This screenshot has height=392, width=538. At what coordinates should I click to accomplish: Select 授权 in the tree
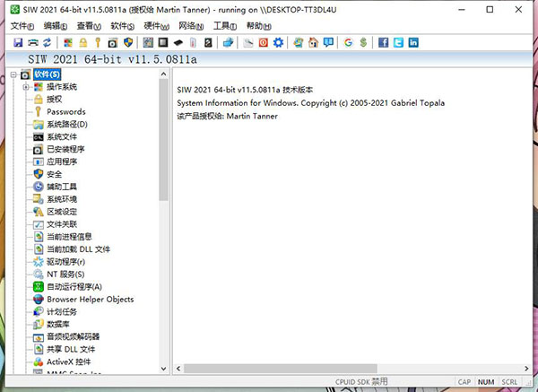[54, 100]
